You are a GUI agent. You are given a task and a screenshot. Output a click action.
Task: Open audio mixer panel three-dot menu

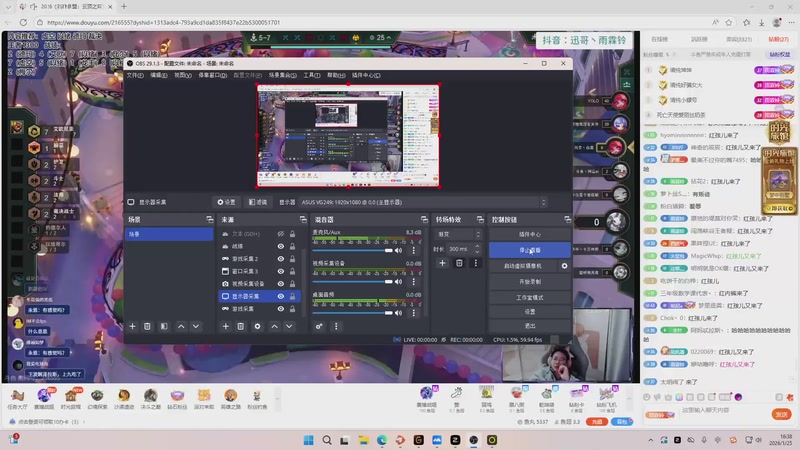(336, 327)
